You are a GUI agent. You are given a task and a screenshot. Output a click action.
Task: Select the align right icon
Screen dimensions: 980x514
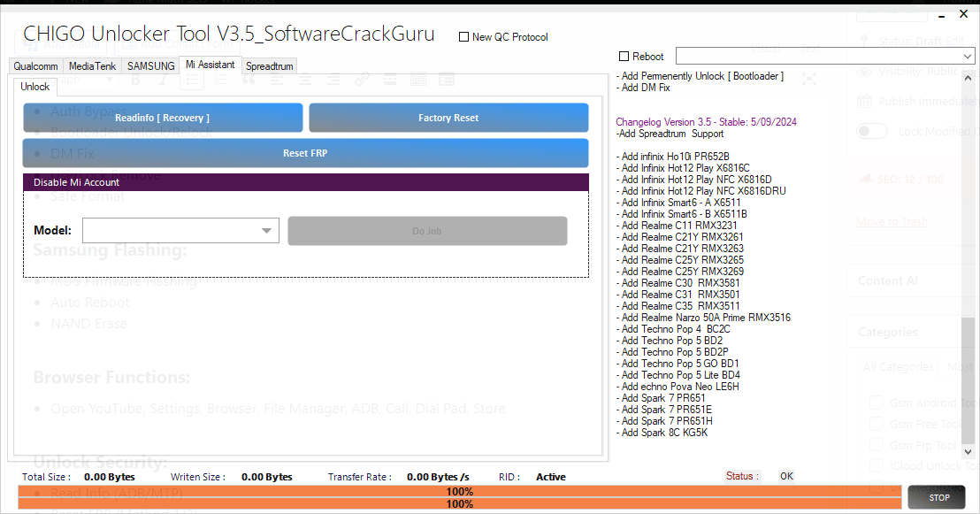(x=333, y=79)
